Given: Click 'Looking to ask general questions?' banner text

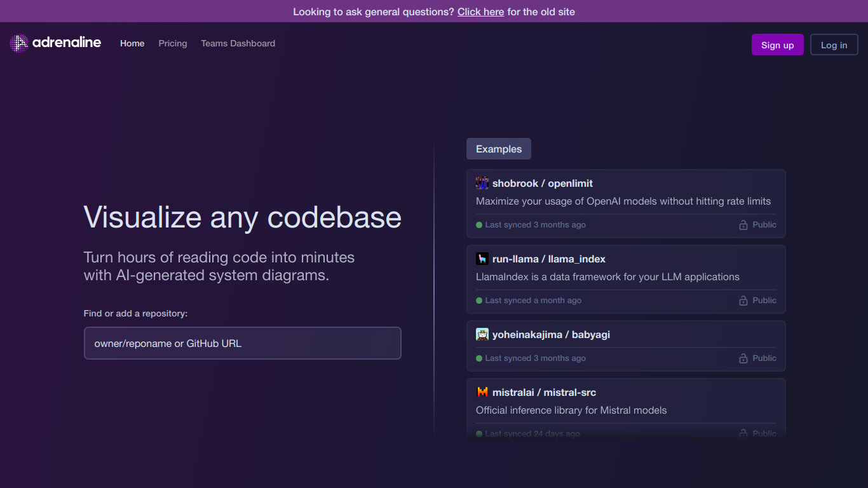Looking at the screenshot, I should coord(374,11).
